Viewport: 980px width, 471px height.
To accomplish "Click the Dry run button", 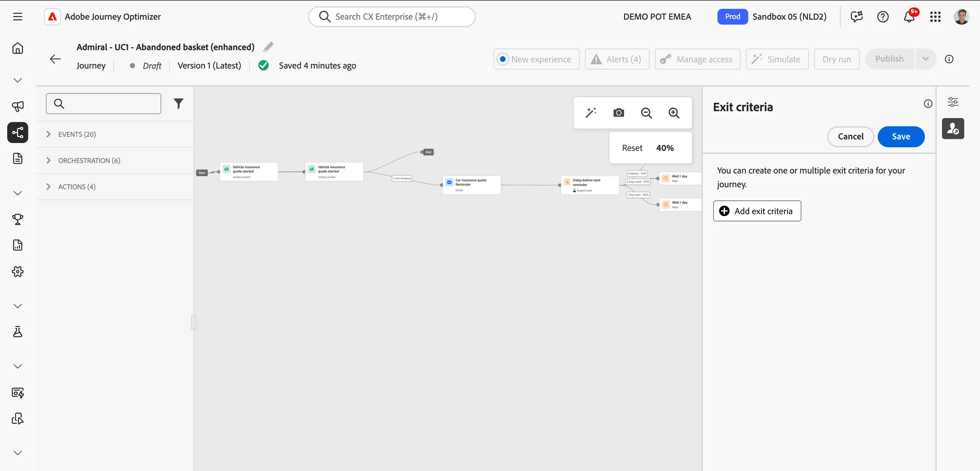I will pyautogui.click(x=836, y=59).
